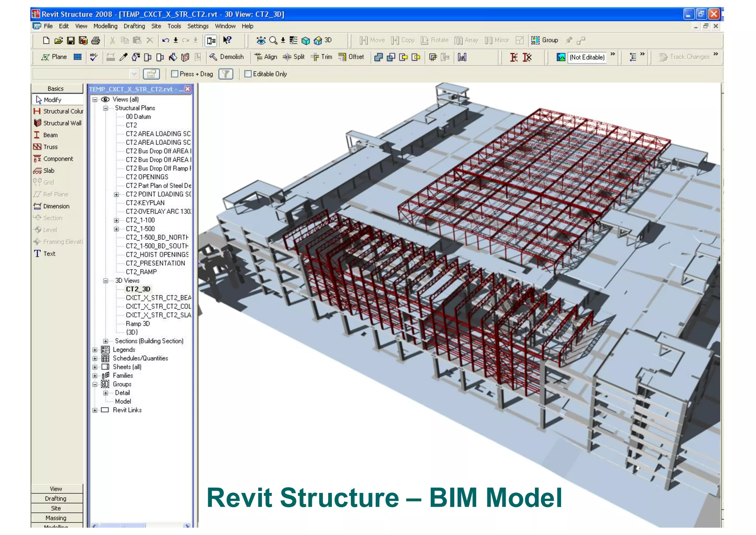Select the Ramp 3D view
Image resolution: width=756 pixels, height=535 pixels.
(138, 324)
